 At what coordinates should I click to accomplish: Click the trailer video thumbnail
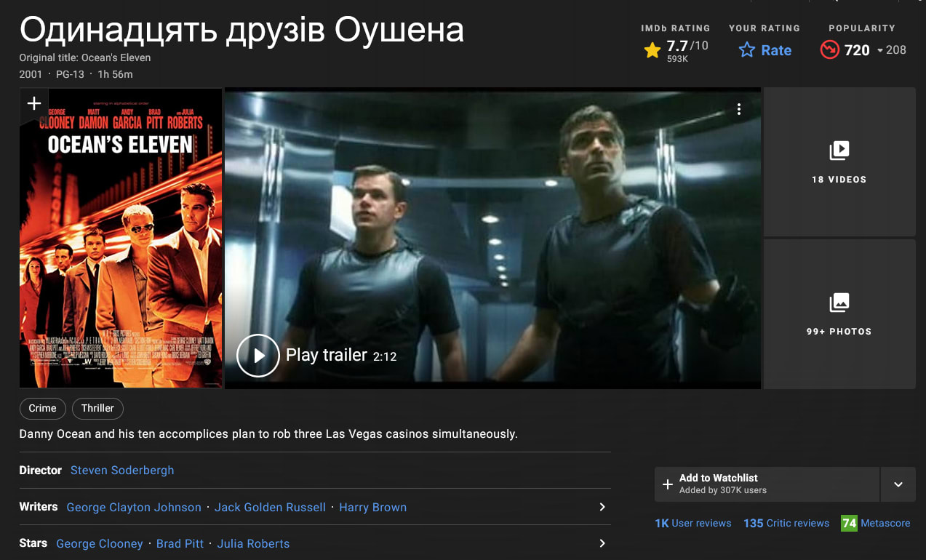coord(492,238)
